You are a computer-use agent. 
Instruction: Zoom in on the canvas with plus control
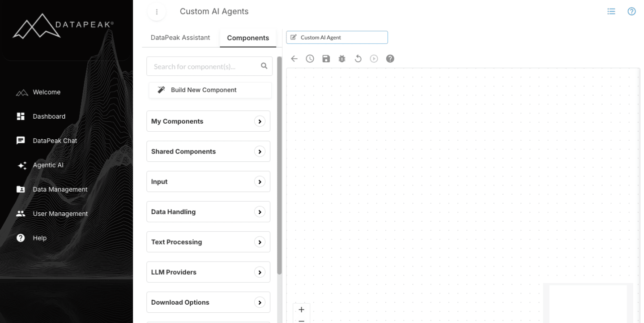click(x=302, y=309)
